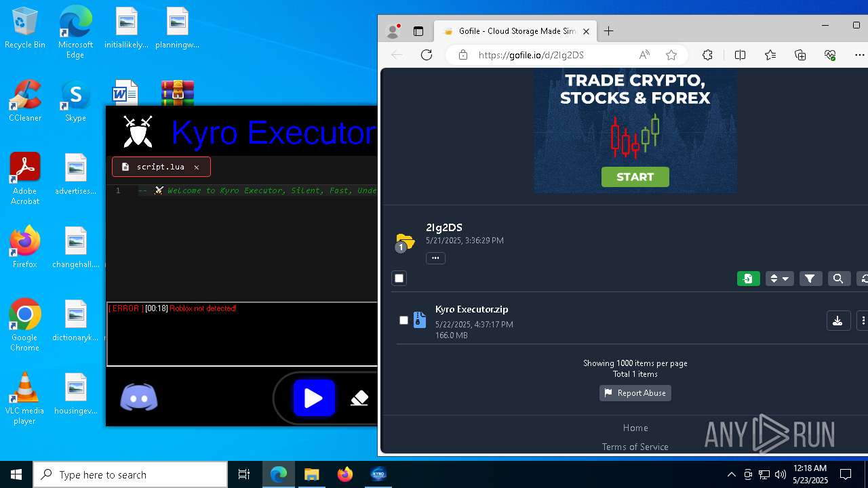Open Google Chrome desktop shortcut
This screenshot has height=488, width=868.
pos(25,325)
